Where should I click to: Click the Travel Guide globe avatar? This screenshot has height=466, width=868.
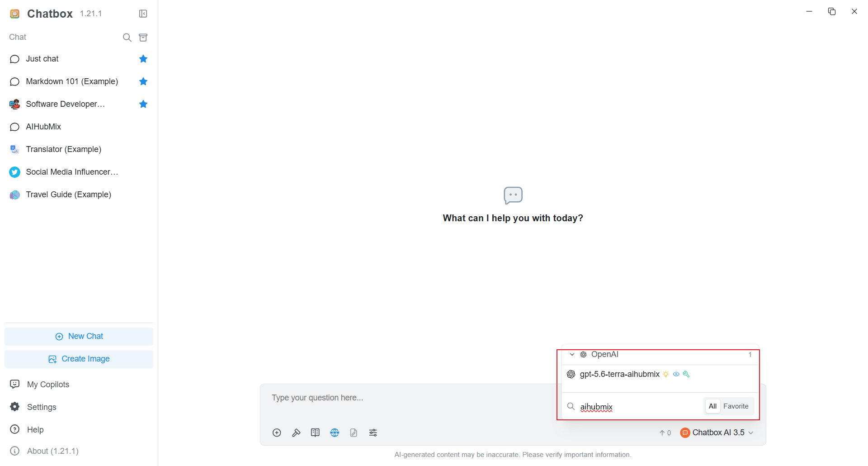coord(14,195)
